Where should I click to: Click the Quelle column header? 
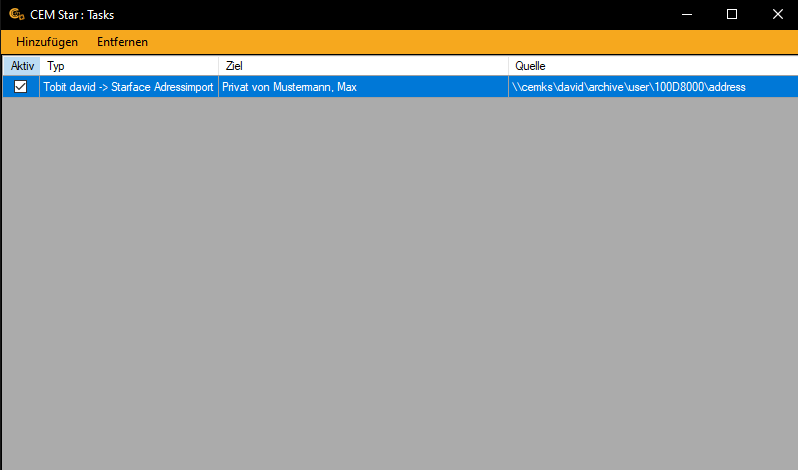[x=650, y=66]
